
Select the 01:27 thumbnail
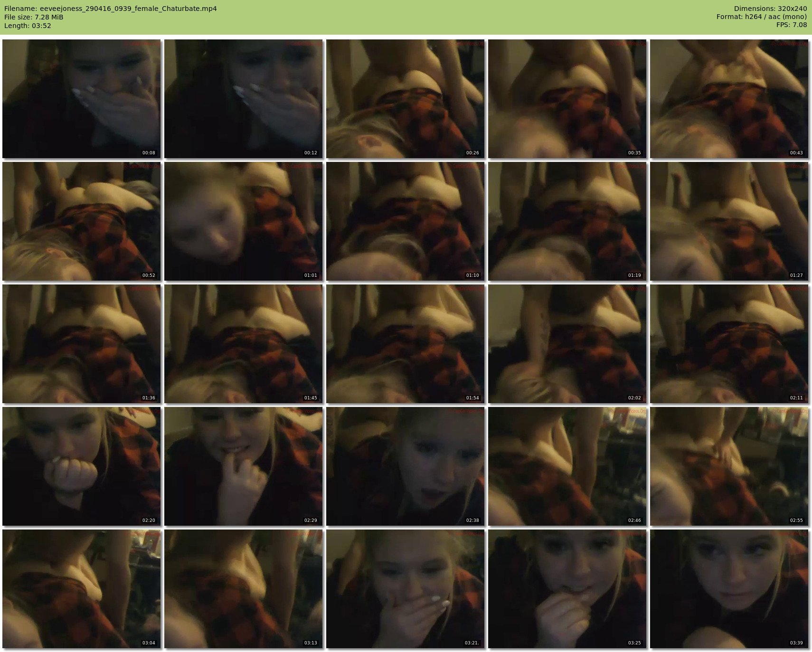[x=729, y=221]
